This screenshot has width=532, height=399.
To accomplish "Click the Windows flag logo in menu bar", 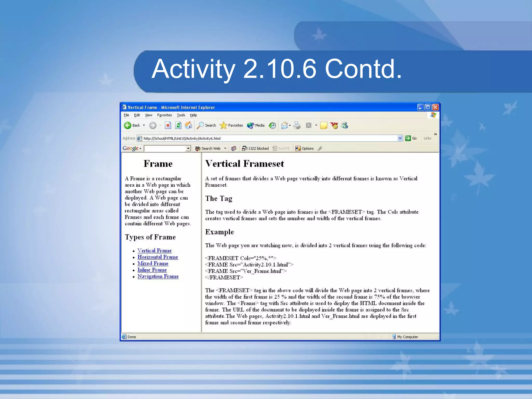I will coord(433,115).
